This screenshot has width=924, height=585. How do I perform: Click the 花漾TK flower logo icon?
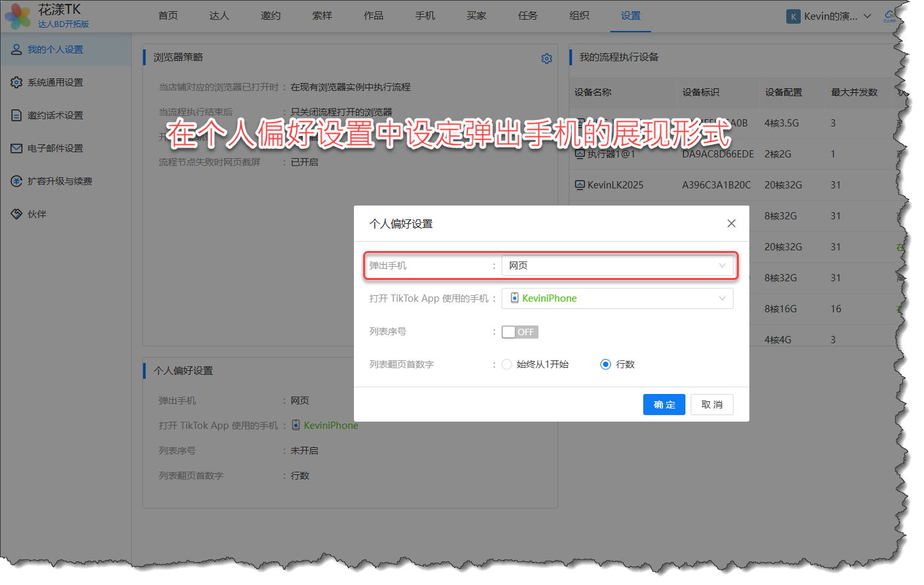point(18,16)
